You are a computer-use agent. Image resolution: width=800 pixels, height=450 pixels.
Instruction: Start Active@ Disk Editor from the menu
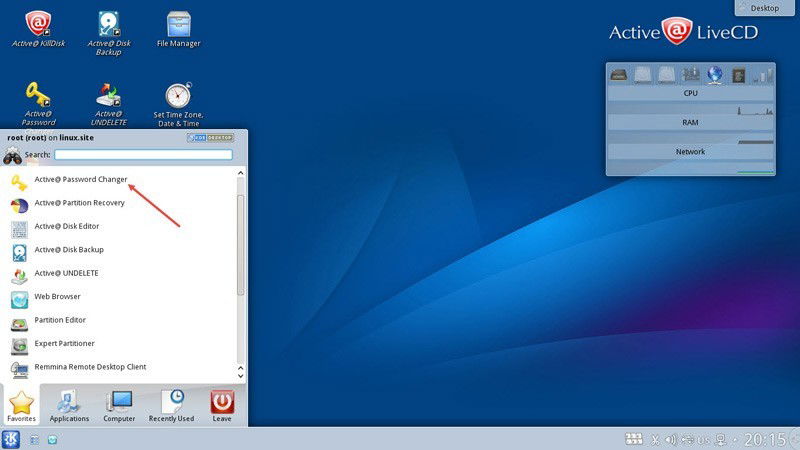coord(120,227)
